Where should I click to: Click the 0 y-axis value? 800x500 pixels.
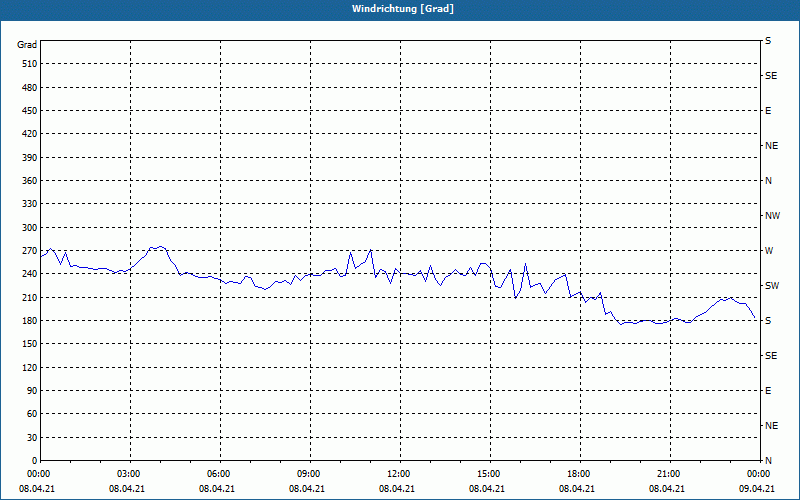34,461
